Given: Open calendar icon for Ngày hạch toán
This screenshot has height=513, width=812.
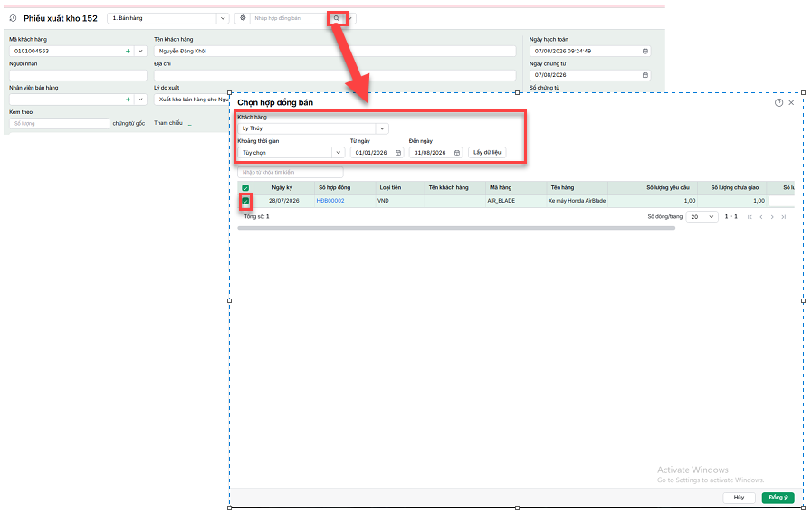Looking at the screenshot, I should 645,52.
